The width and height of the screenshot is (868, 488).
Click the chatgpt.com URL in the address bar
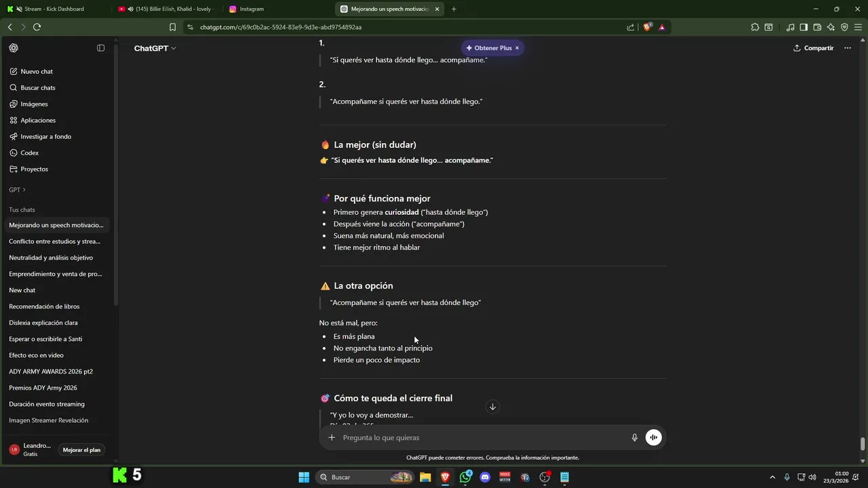pos(281,27)
